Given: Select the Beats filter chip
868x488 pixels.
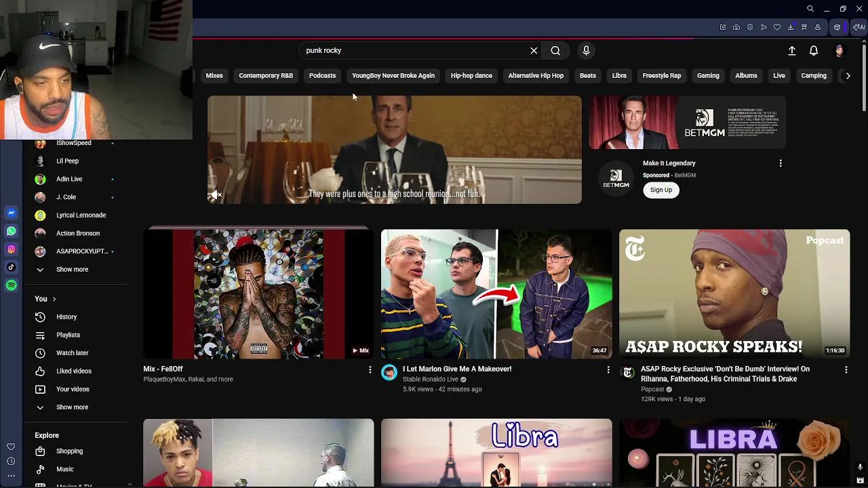Looking at the screenshot, I should click(588, 76).
